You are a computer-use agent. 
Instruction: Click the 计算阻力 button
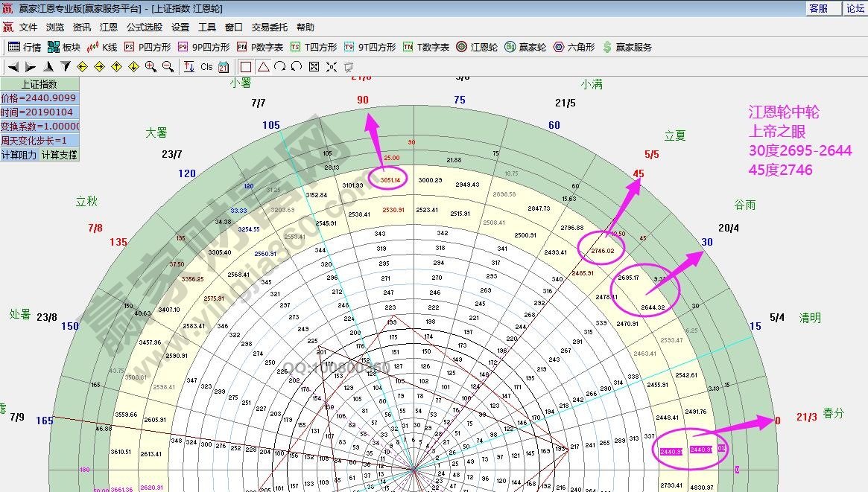click(19, 155)
